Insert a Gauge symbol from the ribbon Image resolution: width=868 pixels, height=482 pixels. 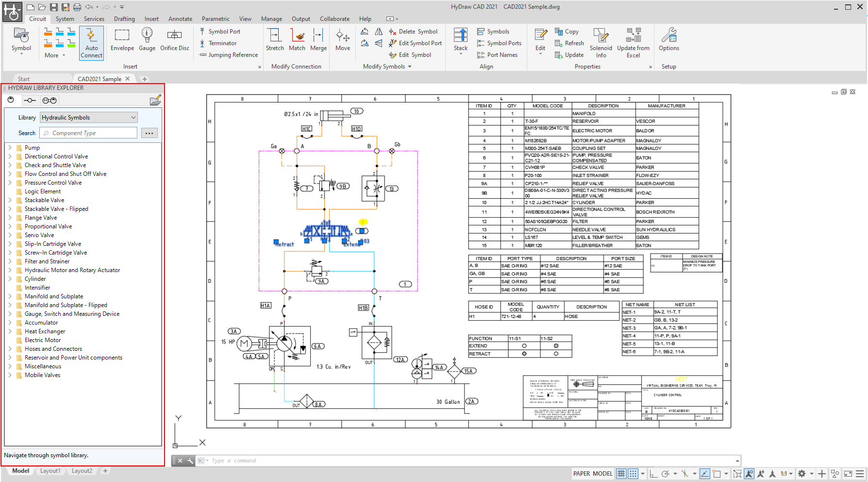147,39
